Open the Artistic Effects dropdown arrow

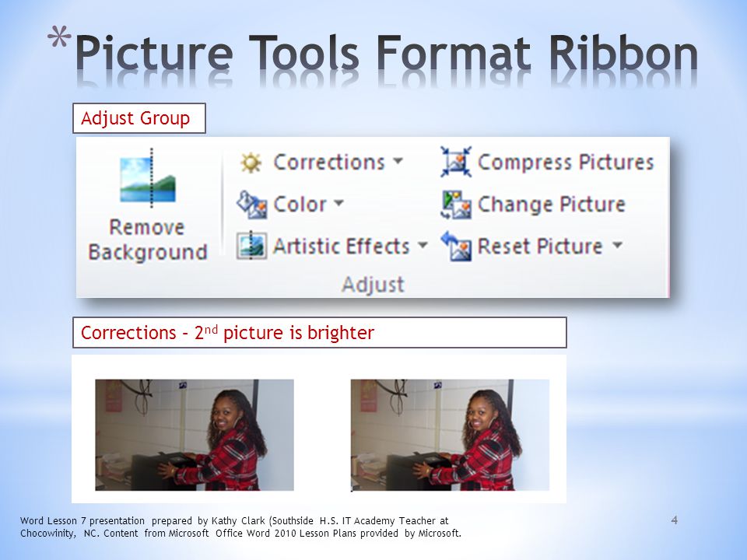[423, 245]
